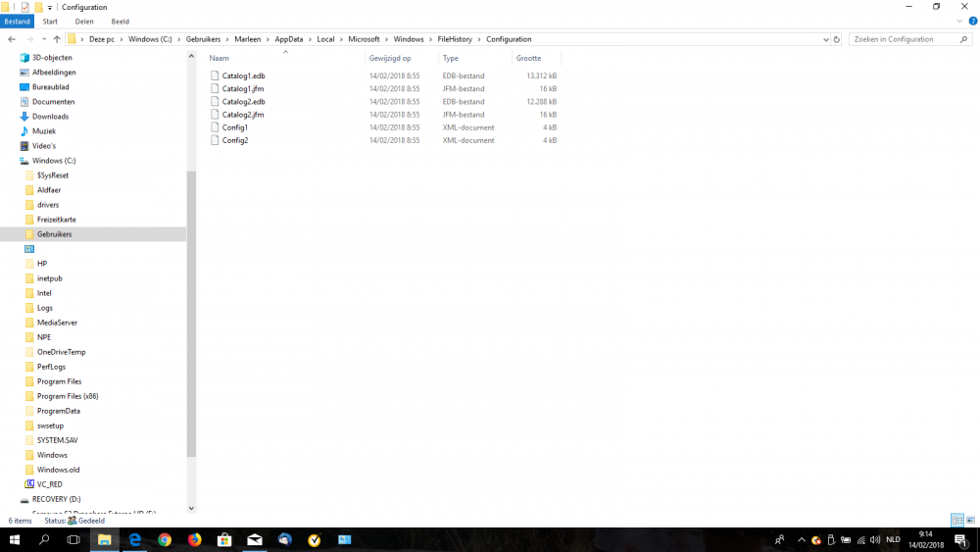Show hidden system tray icons
Viewport: 980px width, 552px height.
pyautogui.click(x=802, y=539)
